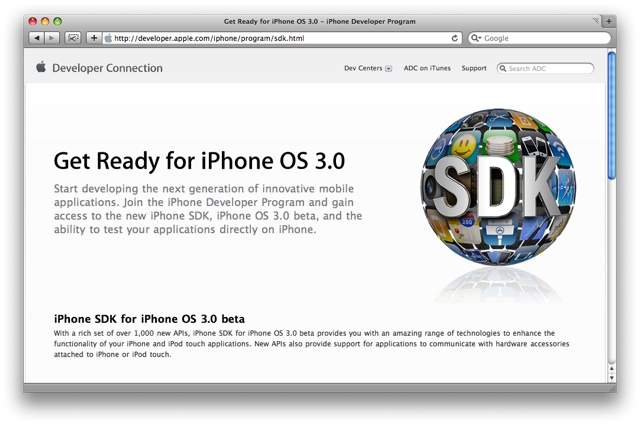
Task: Click the Apple logo beside Developer Connection
Action: point(41,67)
